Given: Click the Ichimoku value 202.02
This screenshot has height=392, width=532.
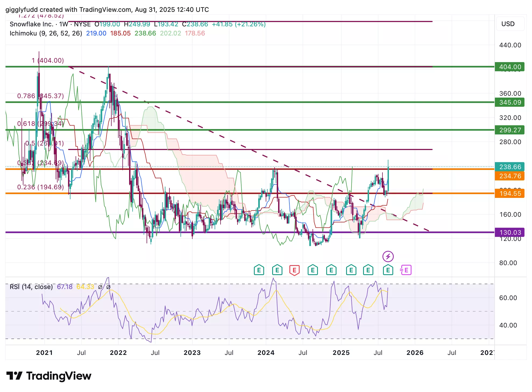Looking at the screenshot, I should [x=171, y=33].
